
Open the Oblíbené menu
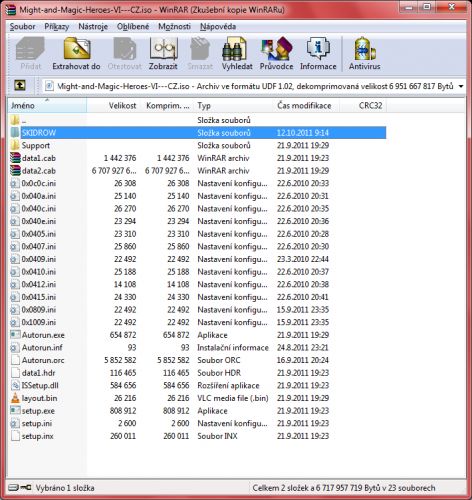coord(133,26)
